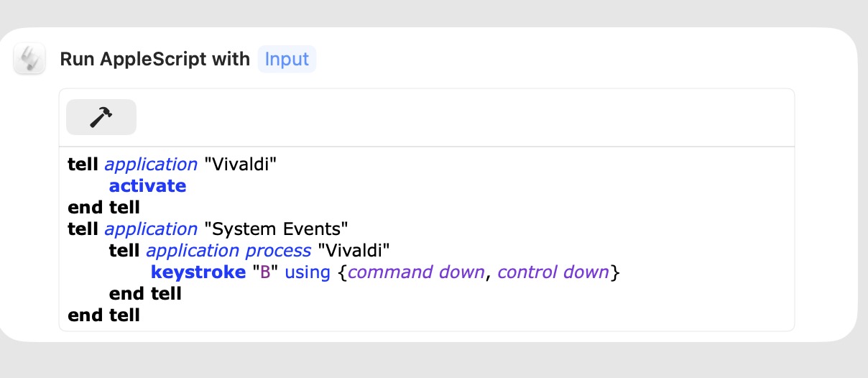
Task: Open the Input variable token
Action: 287,59
